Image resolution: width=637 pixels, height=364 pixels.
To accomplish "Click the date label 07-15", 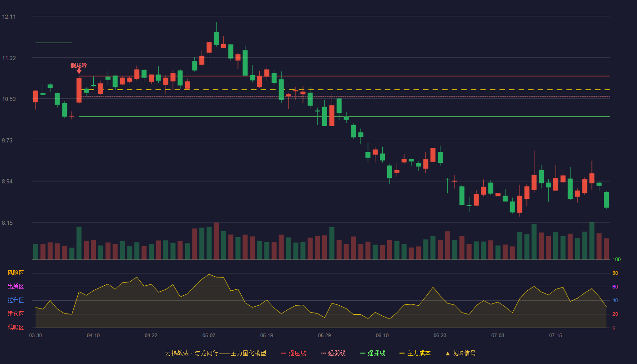I will coord(556,335).
